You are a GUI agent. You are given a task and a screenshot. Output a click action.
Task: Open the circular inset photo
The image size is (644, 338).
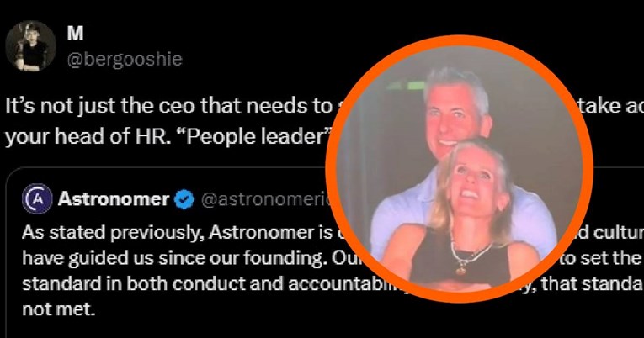459,169
